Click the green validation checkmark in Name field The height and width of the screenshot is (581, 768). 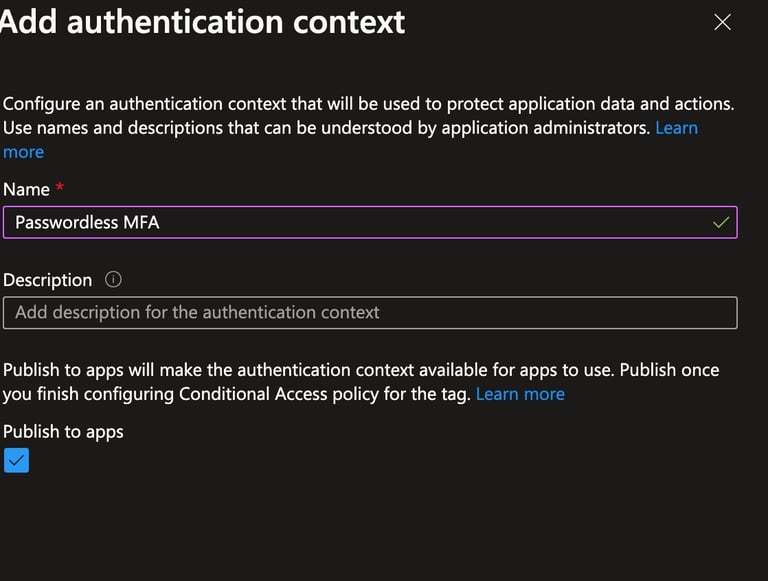click(721, 222)
